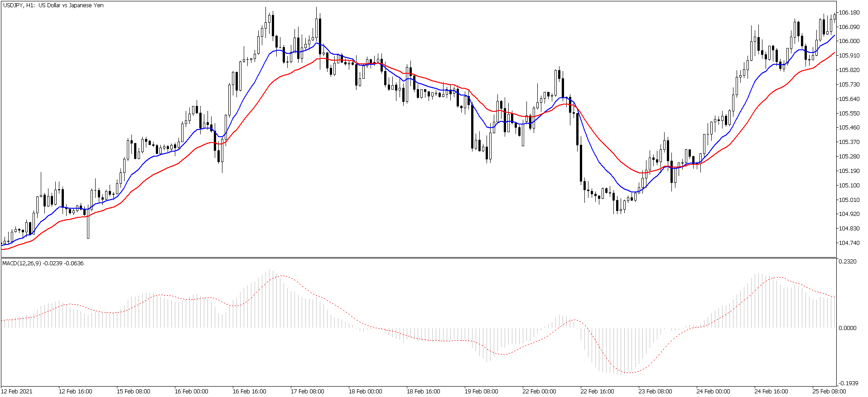
Task: Select the MACD scale value 0.2320
Action: pyautogui.click(x=848, y=262)
